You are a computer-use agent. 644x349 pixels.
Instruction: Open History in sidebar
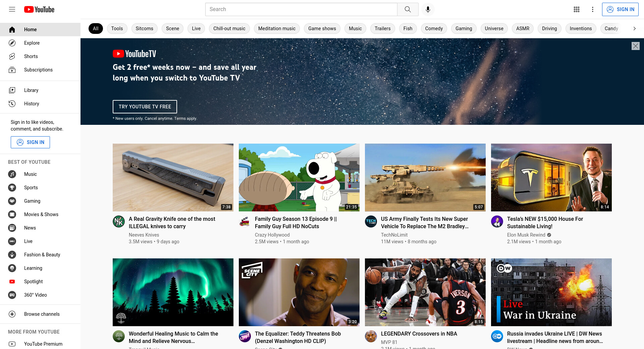coord(40,104)
